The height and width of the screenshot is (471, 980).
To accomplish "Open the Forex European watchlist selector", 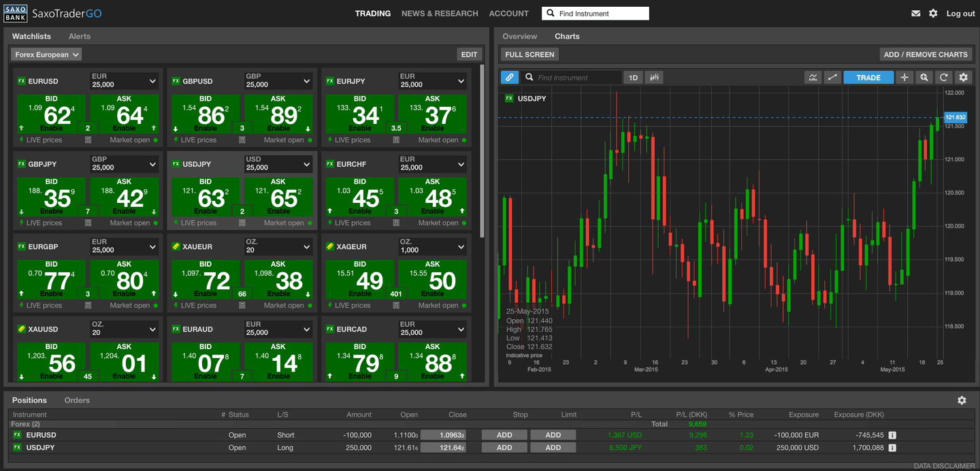I will 46,54.
